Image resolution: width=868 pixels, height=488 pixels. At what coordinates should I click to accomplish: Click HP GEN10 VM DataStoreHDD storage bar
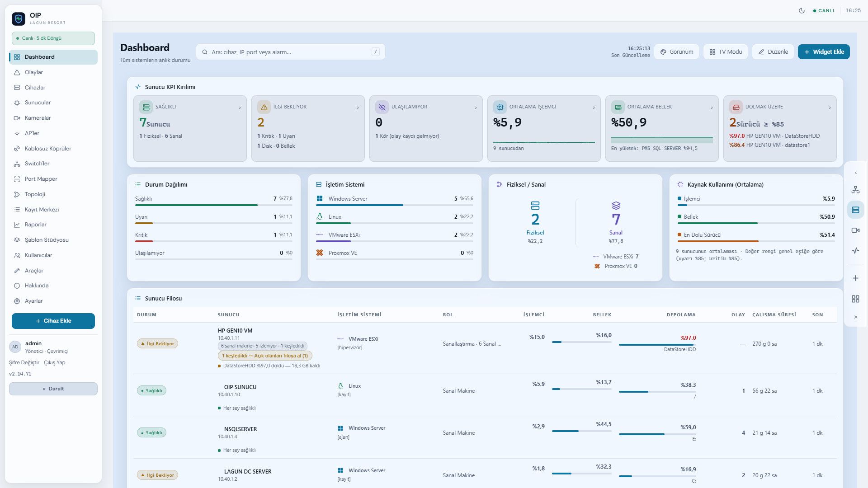[657, 345]
